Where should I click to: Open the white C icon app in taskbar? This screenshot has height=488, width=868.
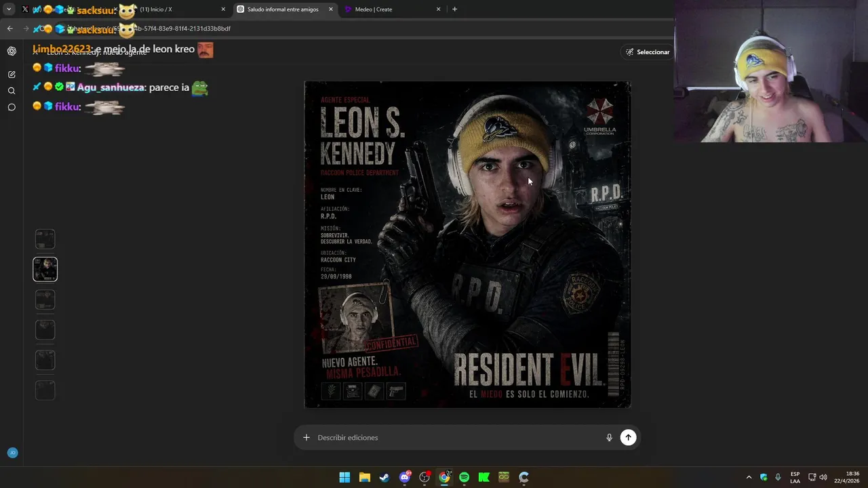[x=524, y=477]
